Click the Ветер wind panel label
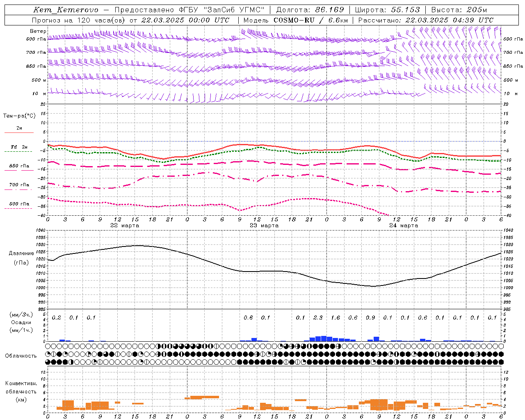Screen dimensions: 525x420 coord(38,31)
